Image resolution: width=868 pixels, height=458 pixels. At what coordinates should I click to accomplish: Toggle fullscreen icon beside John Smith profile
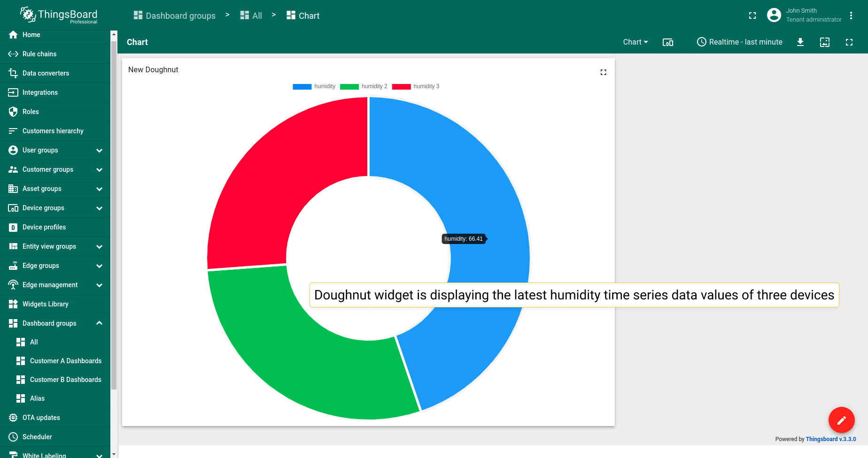tap(752, 15)
